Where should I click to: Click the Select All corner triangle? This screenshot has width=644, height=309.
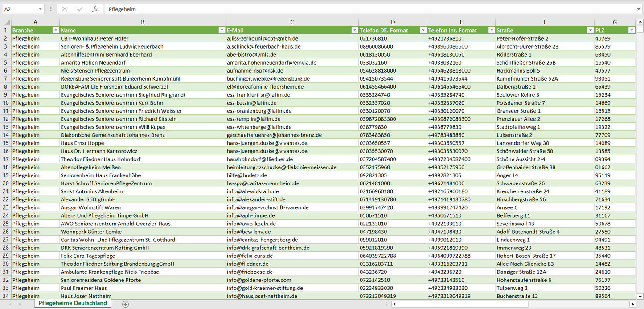point(7,22)
